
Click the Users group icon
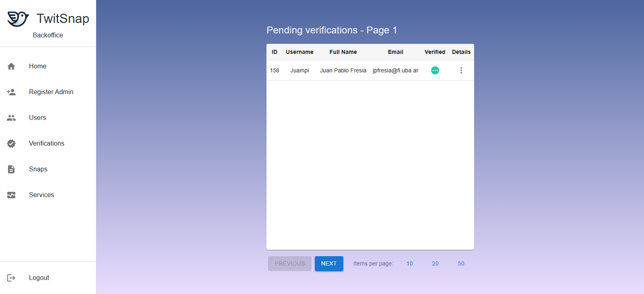[11, 118]
